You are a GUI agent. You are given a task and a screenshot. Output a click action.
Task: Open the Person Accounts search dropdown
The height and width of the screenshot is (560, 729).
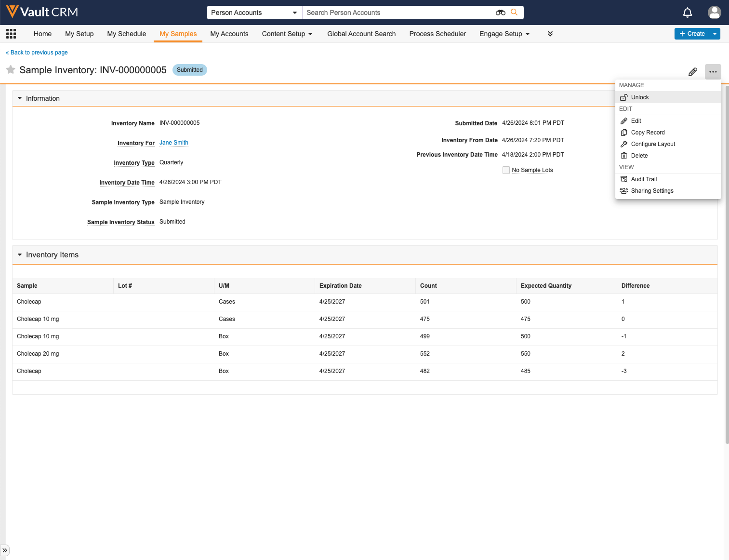pos(254,13)
